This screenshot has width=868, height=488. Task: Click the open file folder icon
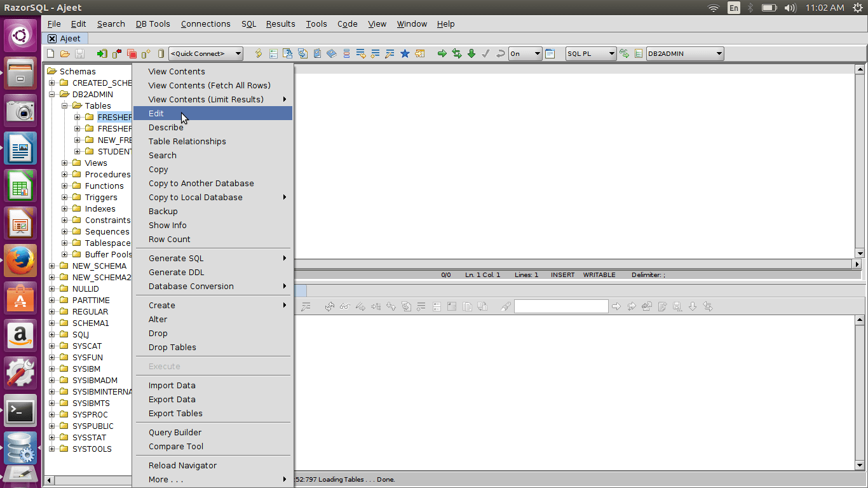65,54
